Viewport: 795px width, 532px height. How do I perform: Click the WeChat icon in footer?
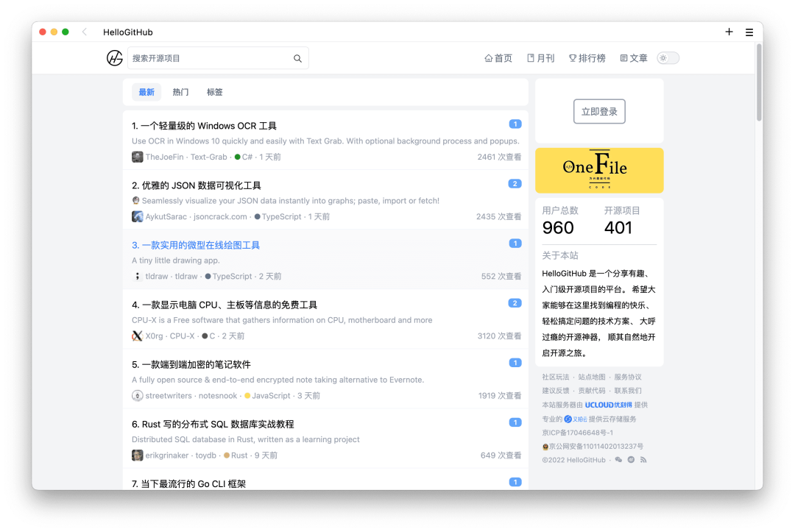coord(618,460)
